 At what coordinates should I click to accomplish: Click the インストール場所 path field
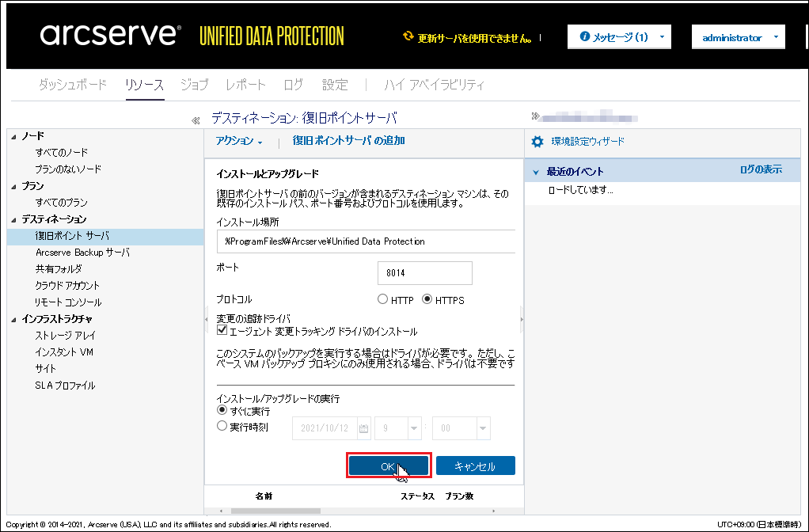point(366,241)
